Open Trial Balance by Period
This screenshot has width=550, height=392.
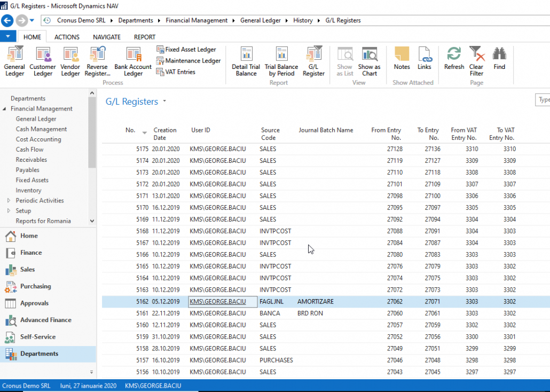click(281, 60)
